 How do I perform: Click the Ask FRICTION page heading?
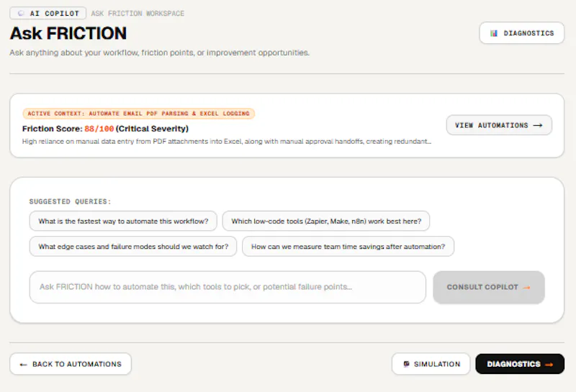tap(68, 33)
